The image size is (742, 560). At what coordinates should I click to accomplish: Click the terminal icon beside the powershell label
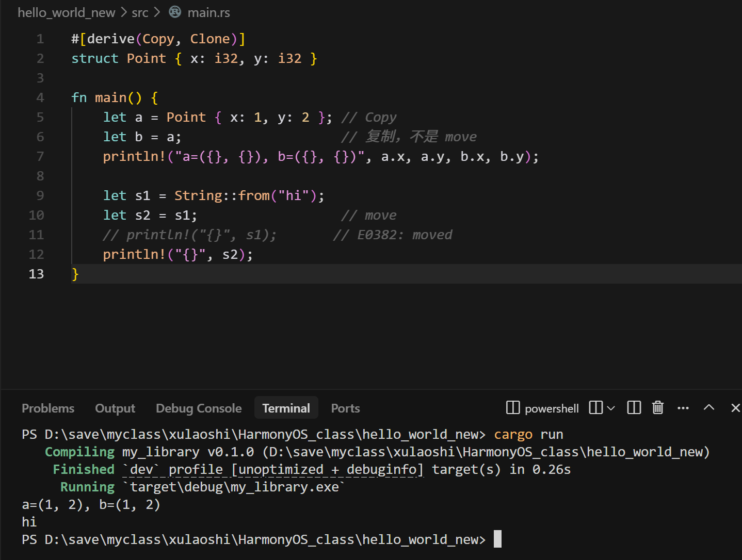pos(513,408)
